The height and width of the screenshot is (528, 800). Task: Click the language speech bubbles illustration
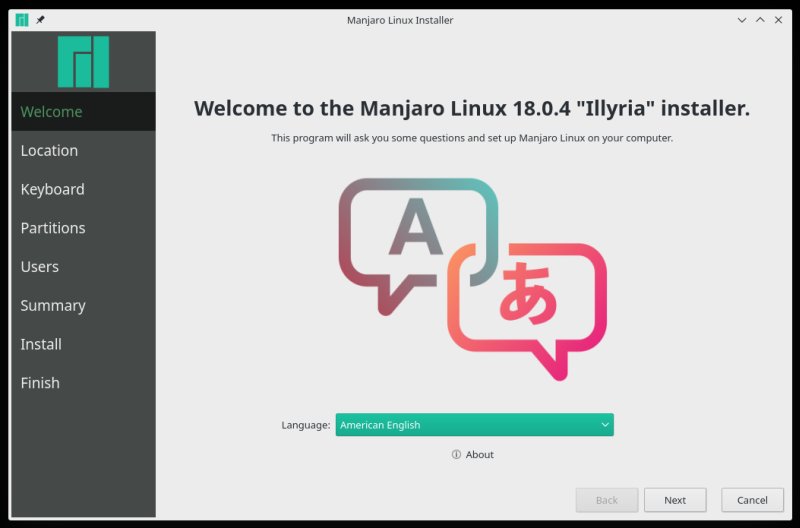coord(472,279)
